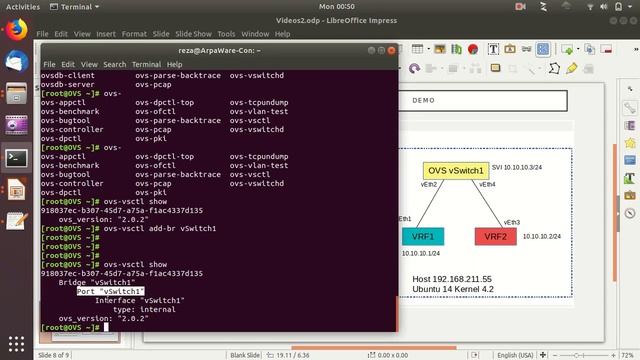Click the red pie media icon in Impress toolbar
Viewport: 640px width, 360px height.
[x=473, y=49]
